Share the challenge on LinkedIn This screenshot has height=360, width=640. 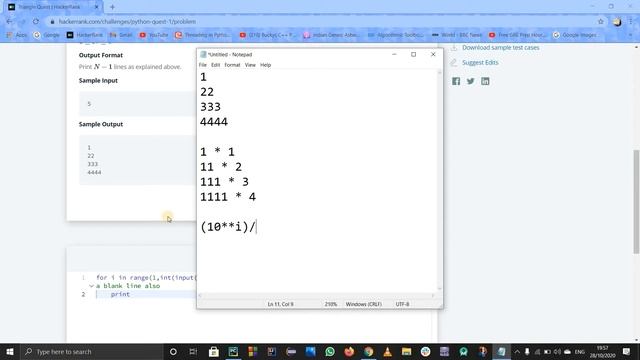click(485, 81)
